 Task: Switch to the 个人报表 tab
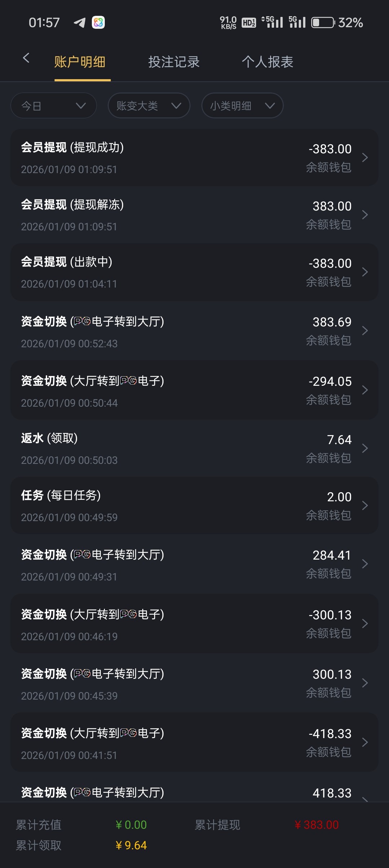(267, 62)
